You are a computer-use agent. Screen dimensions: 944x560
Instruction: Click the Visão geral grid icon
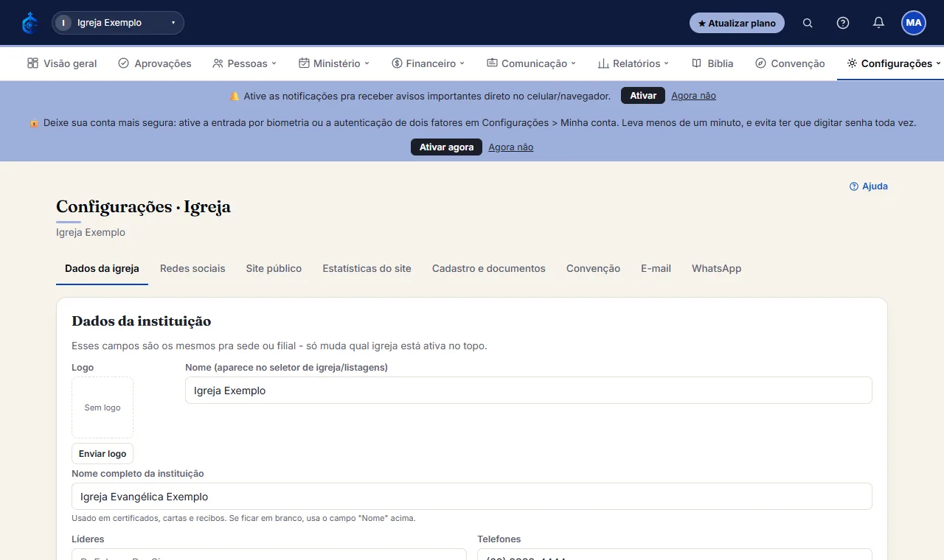click(32, 63)
